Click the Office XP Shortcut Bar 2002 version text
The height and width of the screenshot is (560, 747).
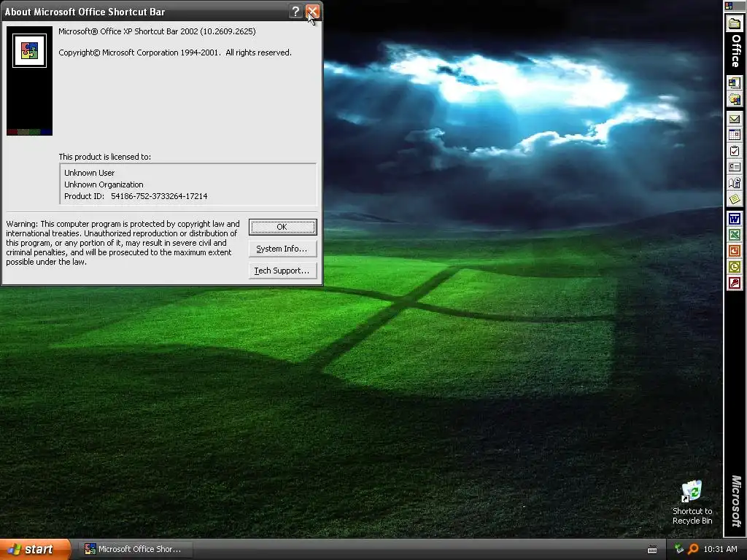tap(157, 31)
